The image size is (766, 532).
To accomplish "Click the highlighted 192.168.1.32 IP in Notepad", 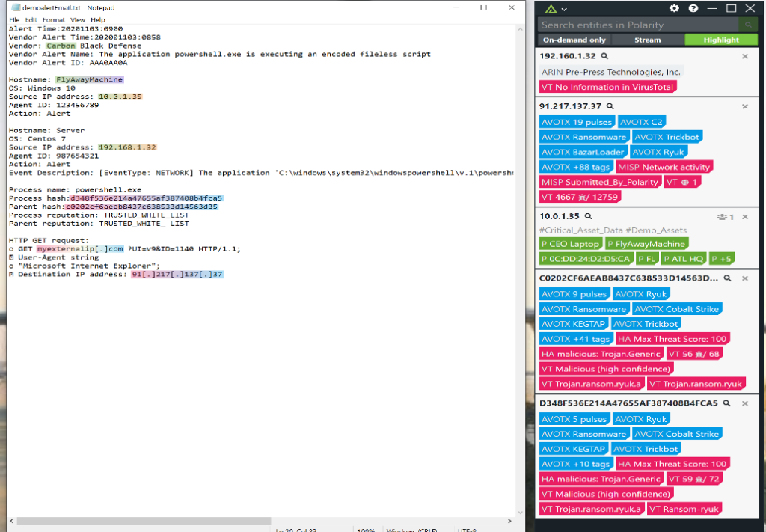I will [127, 147].
